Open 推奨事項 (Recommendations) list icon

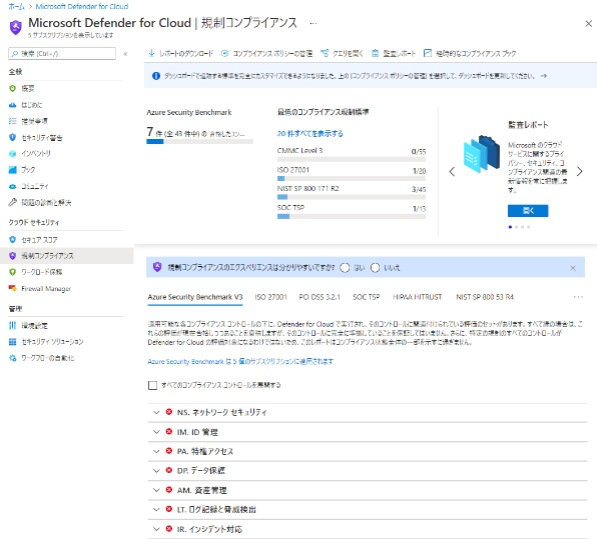tap(13, 121)
